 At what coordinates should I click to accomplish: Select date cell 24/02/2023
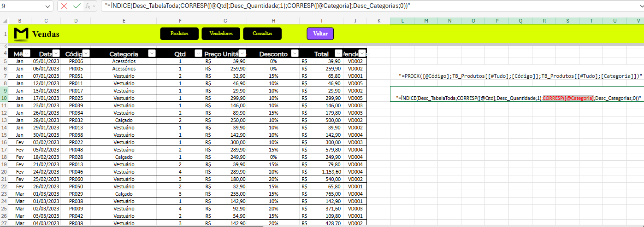pyautogui.click(x=46, y=172)
